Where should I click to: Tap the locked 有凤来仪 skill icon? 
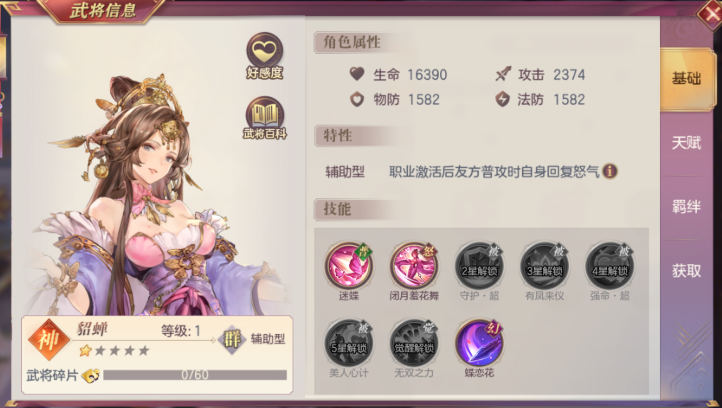tap(544, 266)
